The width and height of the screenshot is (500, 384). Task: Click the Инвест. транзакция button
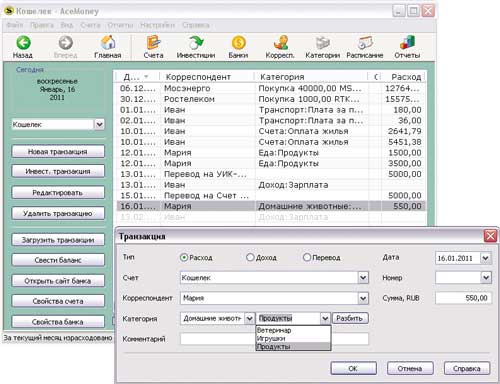point(58,171)
